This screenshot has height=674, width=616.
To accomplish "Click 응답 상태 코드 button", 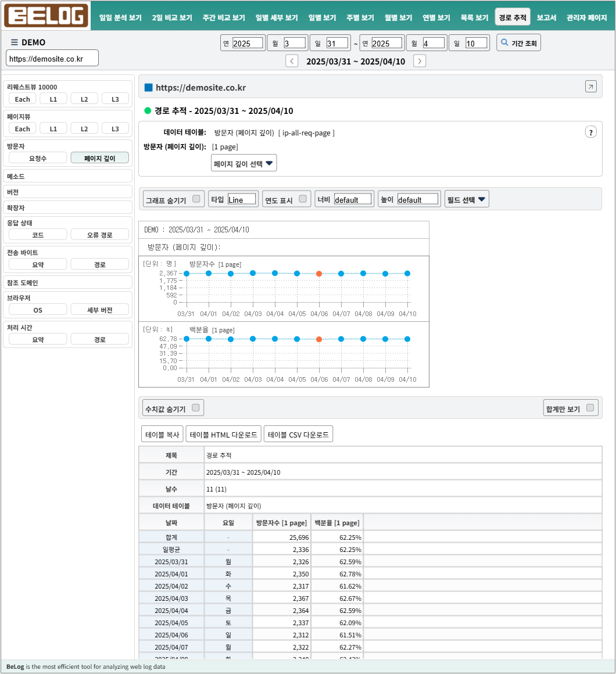I will pyautogui.click(x=38, y=235).
